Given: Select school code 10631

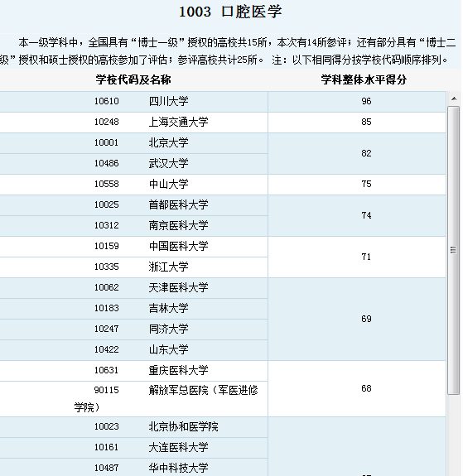Looking at the screenshot, I should click(106, 370).
